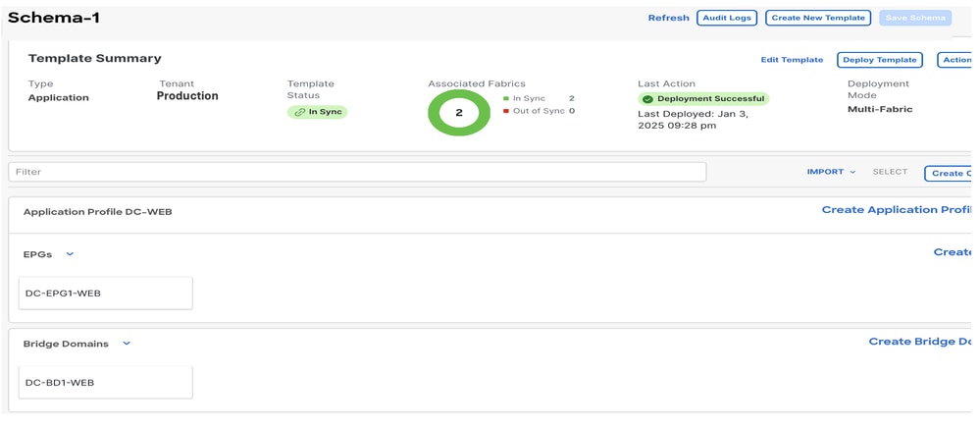Click the SELECT option
The image size is (980, 428).
click(x=890, y=172)
